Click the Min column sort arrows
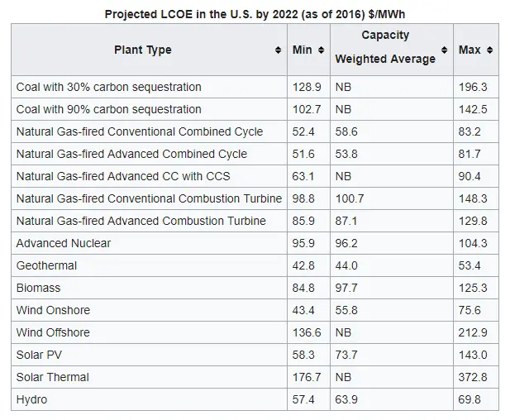Image resolution: width=510 pixels, height=420 pixels. [x=321, y=50]
